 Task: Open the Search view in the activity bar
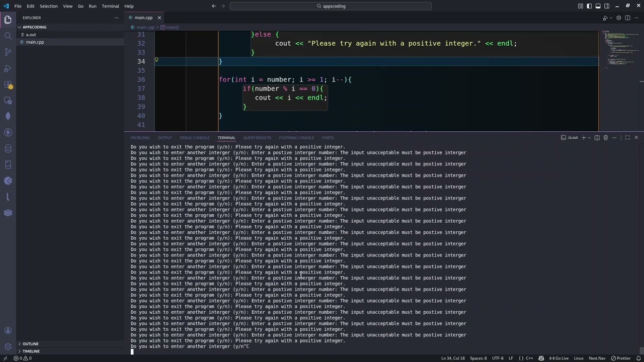8,36
